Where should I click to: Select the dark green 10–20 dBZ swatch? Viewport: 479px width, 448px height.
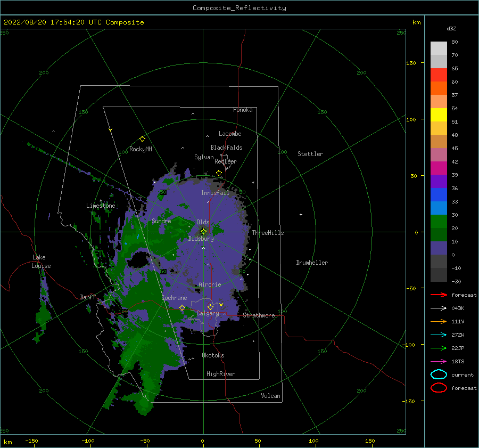coord(439,234)
